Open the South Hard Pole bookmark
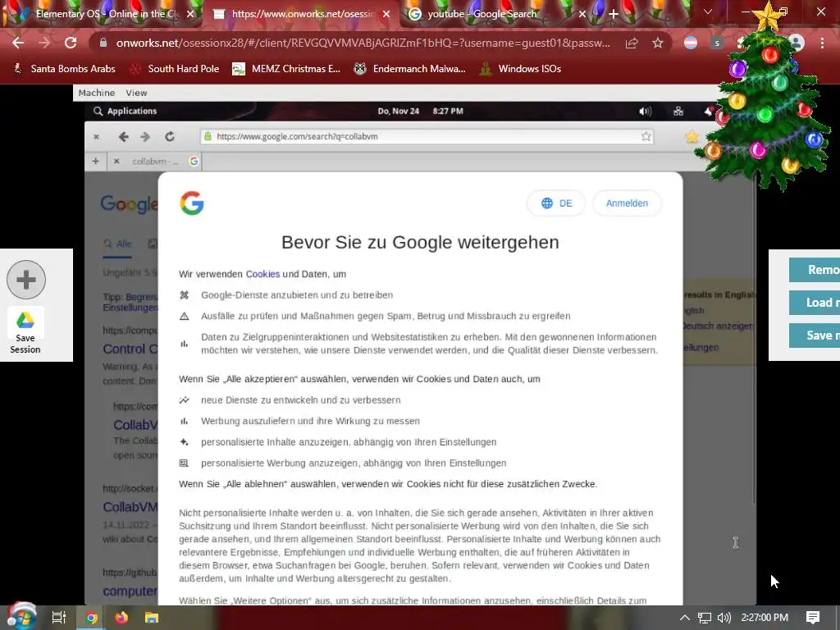The image size is (840, 630). (x=175, y=69)
